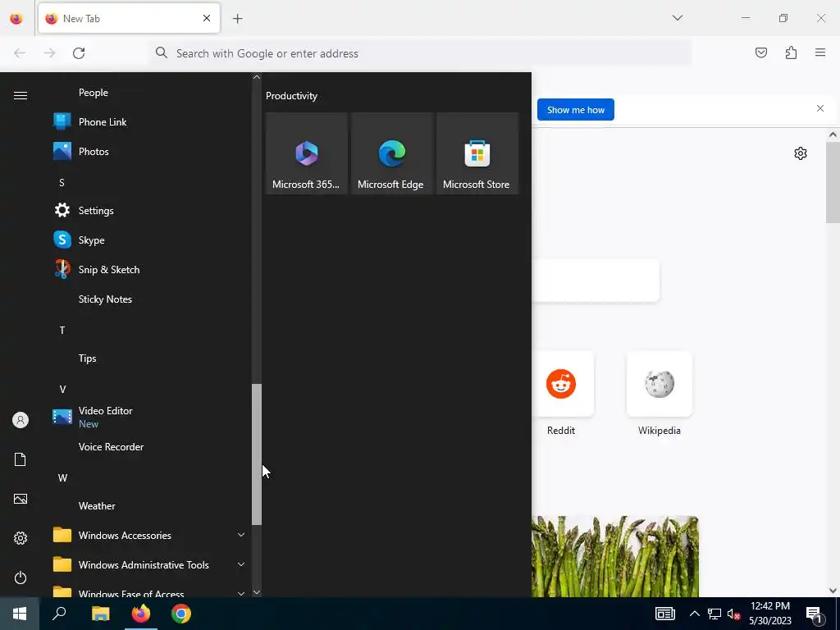Open the user account icon in Start sidebar
840x630 pixels.
pyautogui.click(x=21, y=420)
